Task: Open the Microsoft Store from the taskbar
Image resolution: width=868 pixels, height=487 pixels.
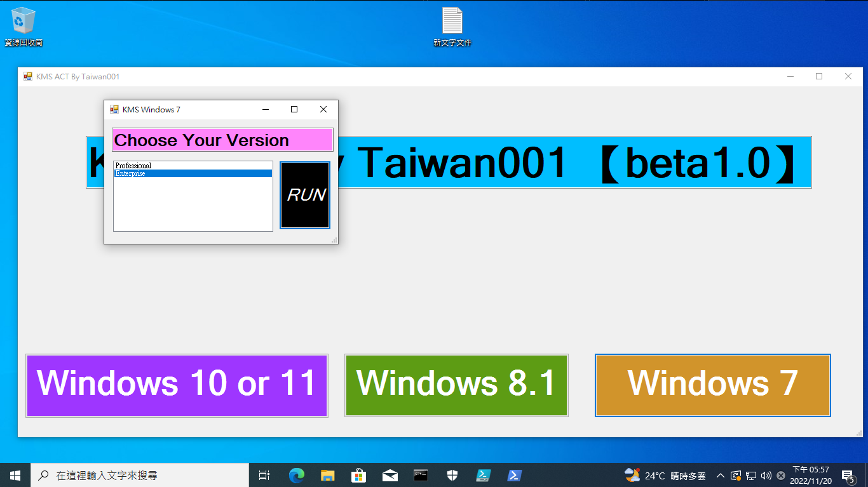Action: tap(358, 475)
